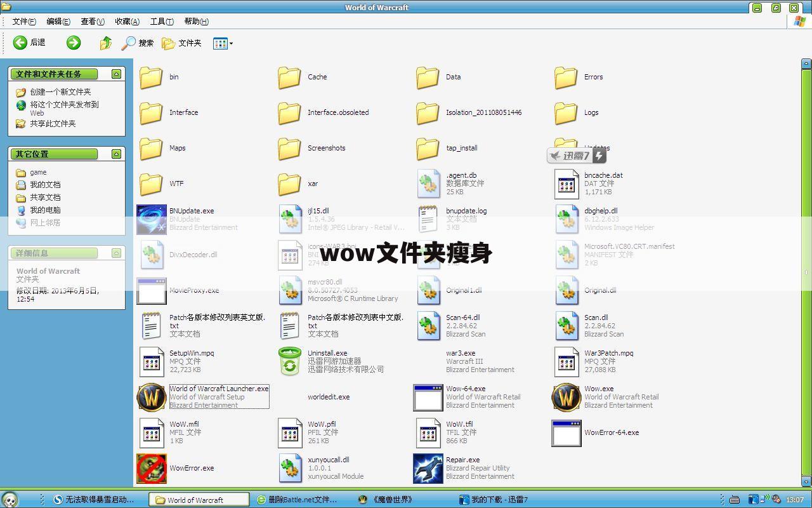This screenshot has width=812, height=508.
Task: Select the BNUpdate.exe icon
Action: tap(151, 219)
